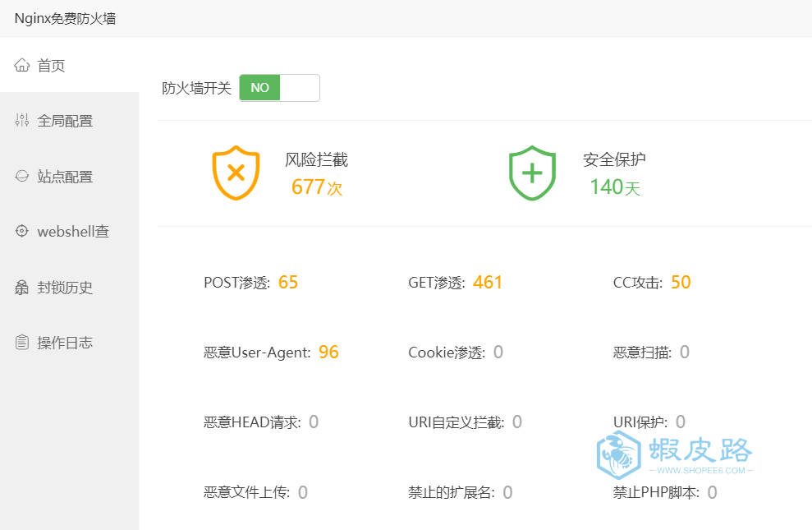Click the GET渗透 count 461

tap(488, 283)
